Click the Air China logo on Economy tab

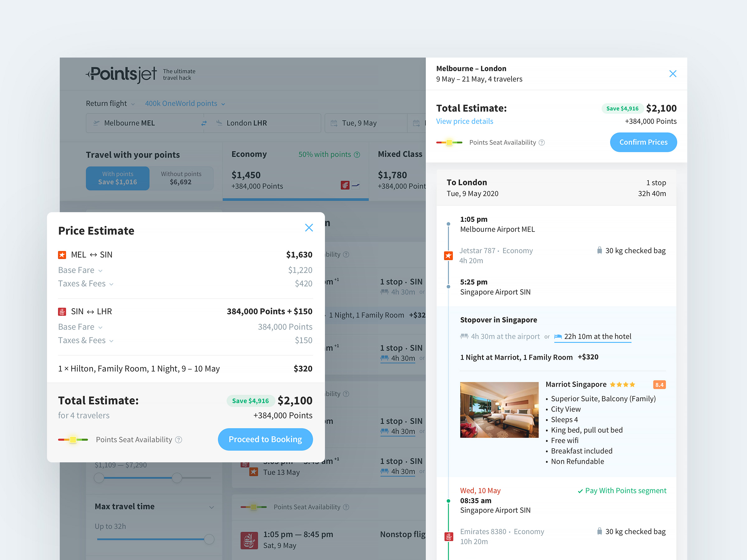(x=345, y=185)
